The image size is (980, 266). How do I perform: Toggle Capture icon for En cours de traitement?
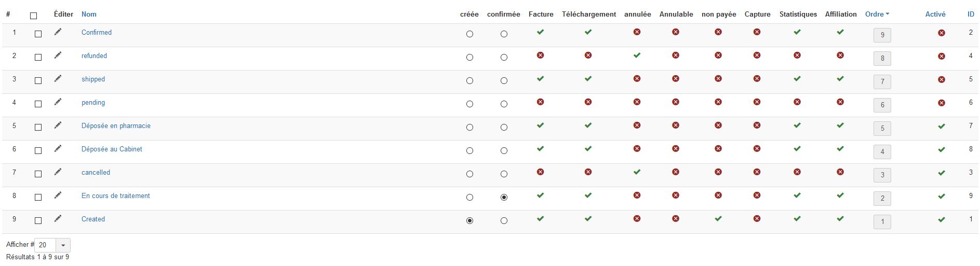(x=757, y=195)
